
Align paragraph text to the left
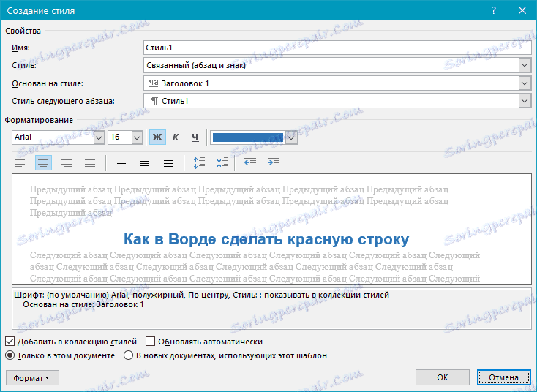point(20,163)
